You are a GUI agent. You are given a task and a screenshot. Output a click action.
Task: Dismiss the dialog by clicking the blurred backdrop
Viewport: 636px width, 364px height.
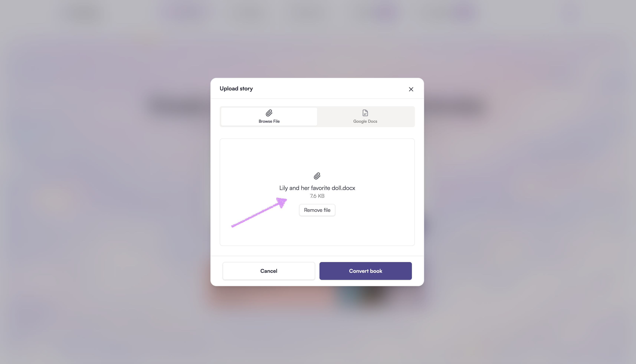click(100, 175)
